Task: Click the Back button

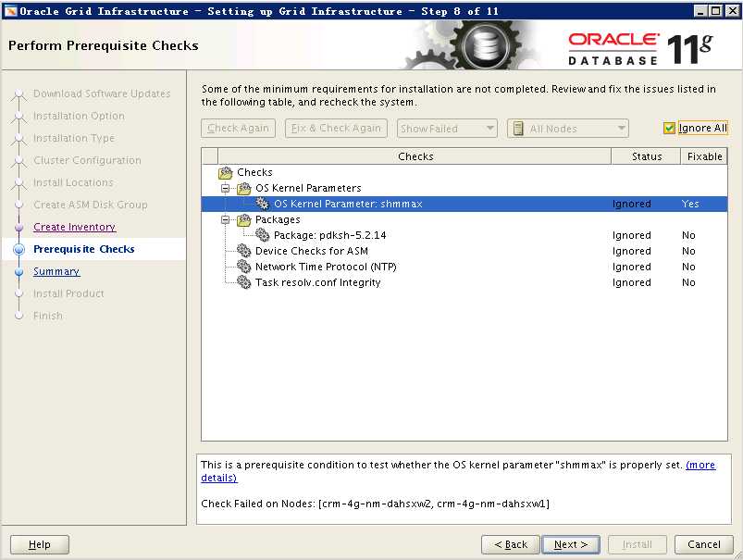Action: (511, 545)
